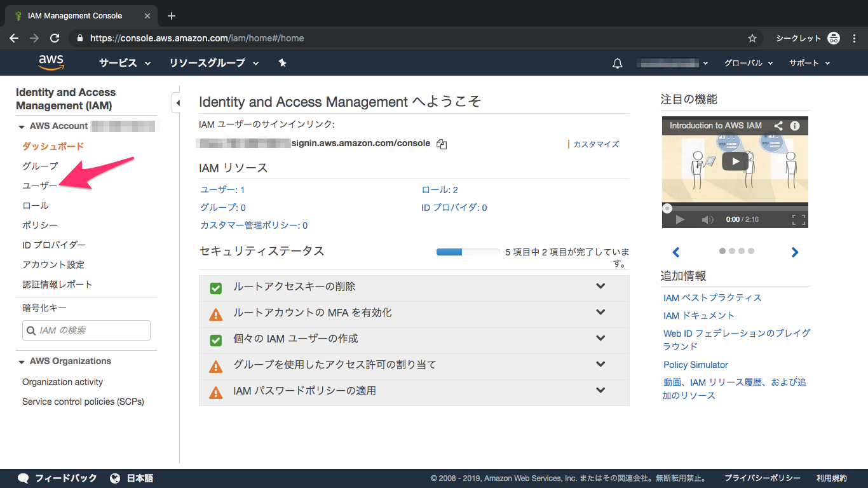The height and width of the screenshot is (488, 868).
Task: Collapse the left sidebar panel arrow
Action: click(177, 102)
